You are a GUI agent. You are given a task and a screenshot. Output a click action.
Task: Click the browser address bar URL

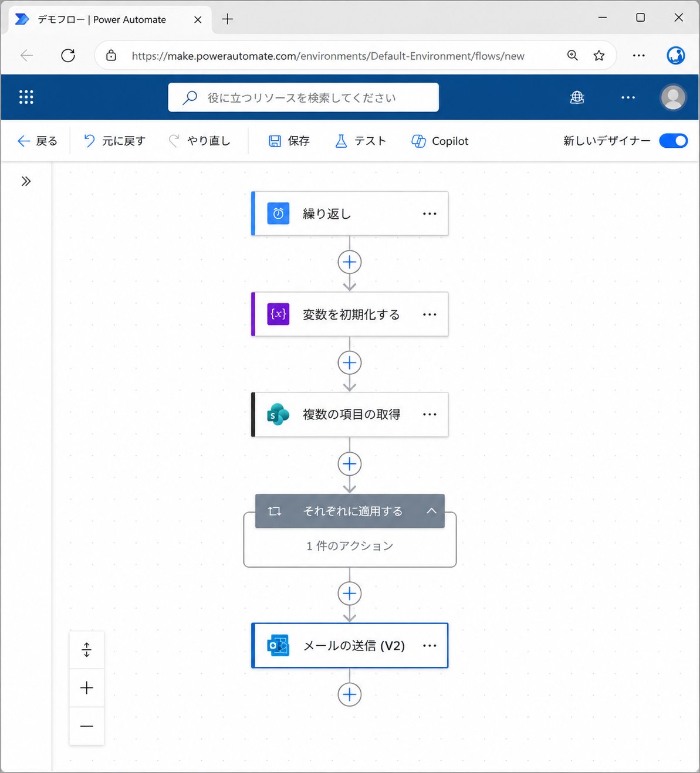(328, 56)
